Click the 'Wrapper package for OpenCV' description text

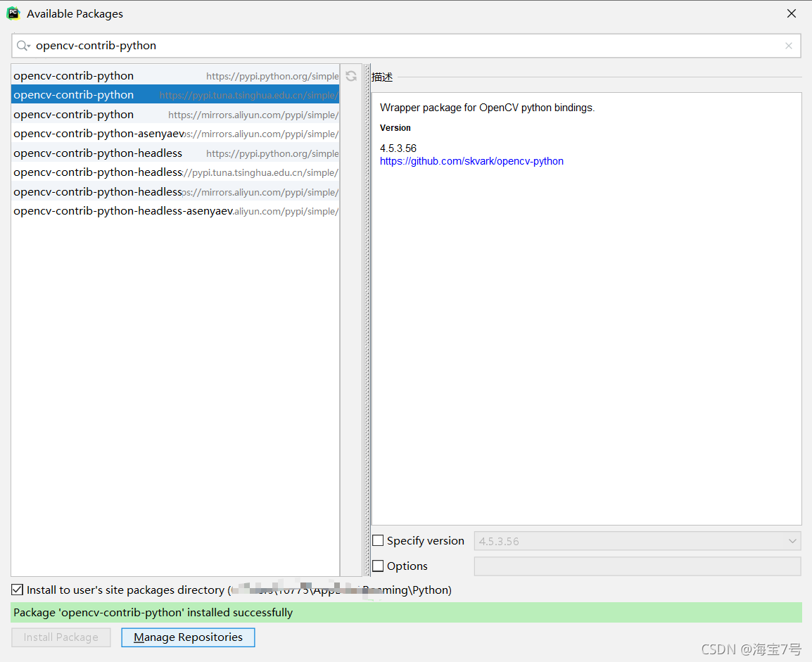[487, 108]
